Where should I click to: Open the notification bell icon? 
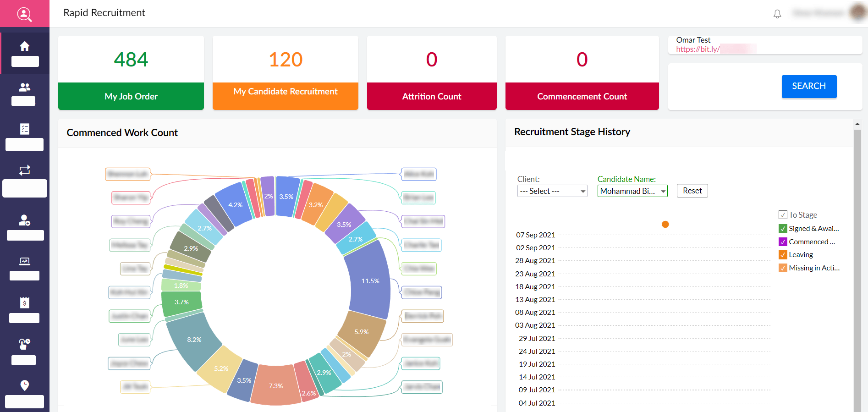point(777,14)
